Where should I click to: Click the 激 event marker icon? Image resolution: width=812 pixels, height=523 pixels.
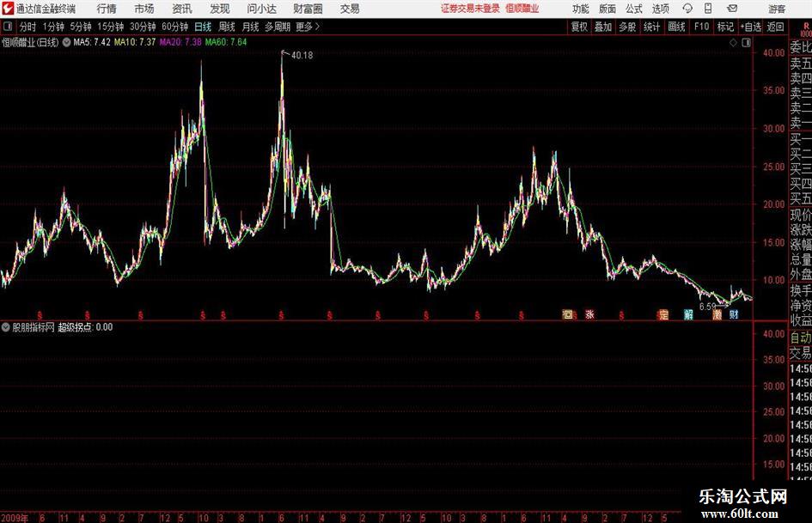[x=717, y=314]
